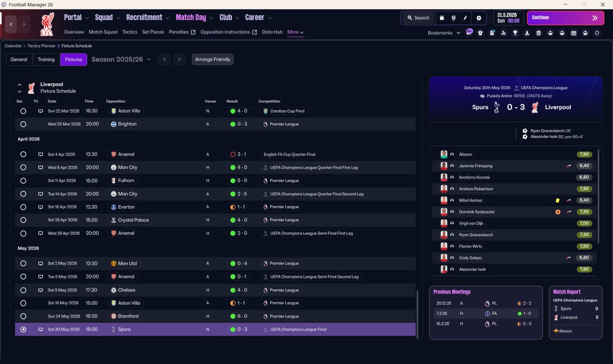The height and width of the screenshot is (364, 613).
Task: Open the More submenu dropdown
Action: point(295,32)
